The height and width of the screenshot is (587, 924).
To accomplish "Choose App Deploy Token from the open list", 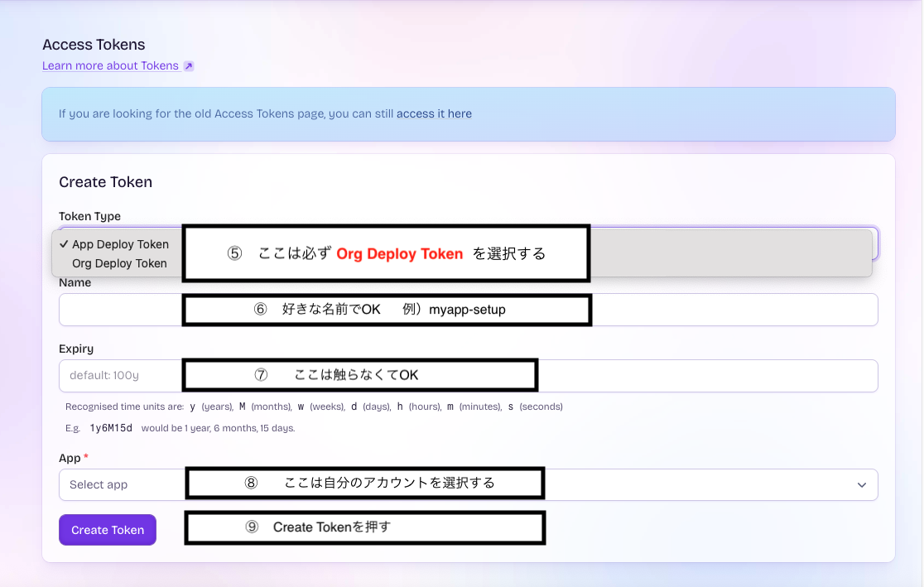I will point(120,244).
